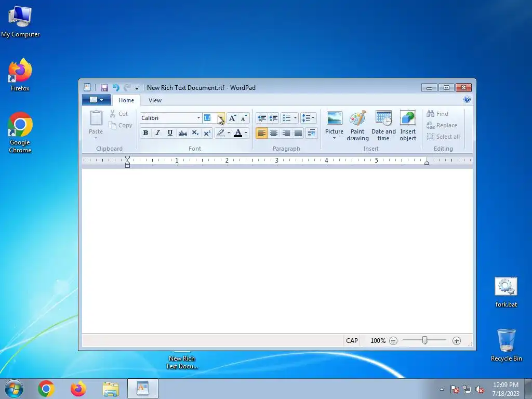
Task: Open the font color dropdown arrow
Action: (x=246, y=133)
